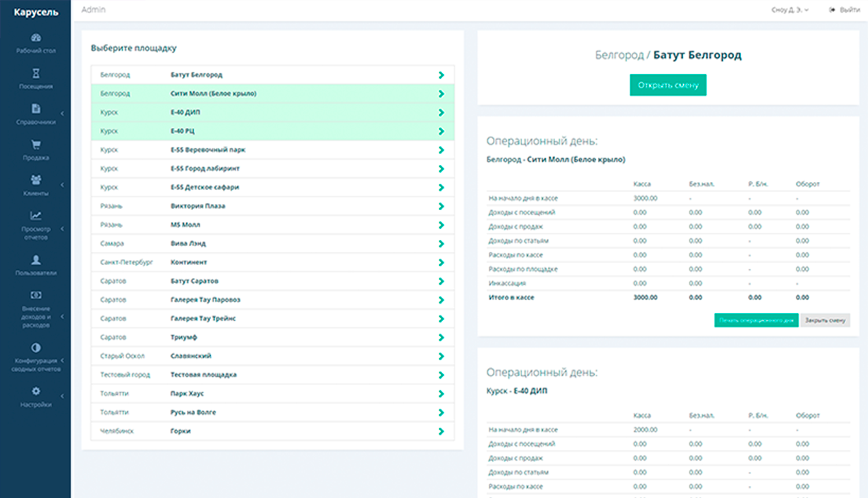Open the Справочники document icon
The height and width of the screenshot is (498, 868).
[36, 109]
